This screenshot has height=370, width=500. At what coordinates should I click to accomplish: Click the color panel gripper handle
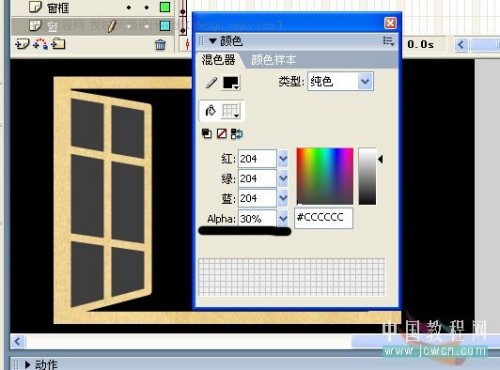click(x=201, y=41)
